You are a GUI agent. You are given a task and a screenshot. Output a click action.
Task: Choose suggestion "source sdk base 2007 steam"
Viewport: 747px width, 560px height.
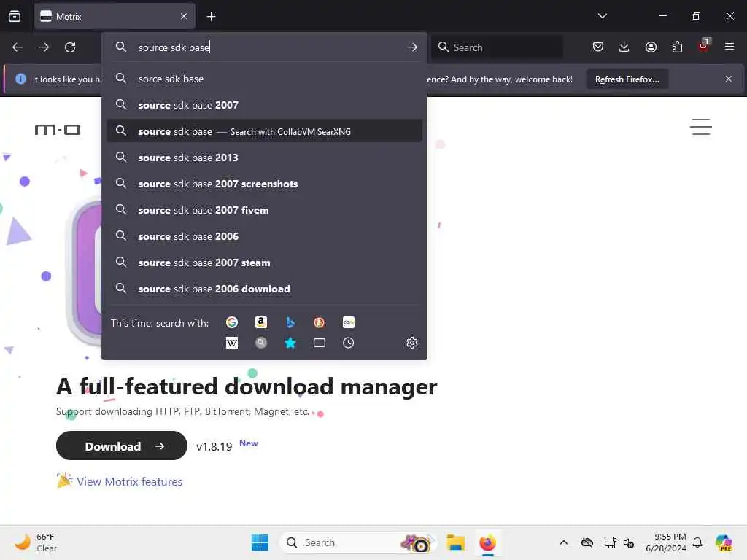264,262
